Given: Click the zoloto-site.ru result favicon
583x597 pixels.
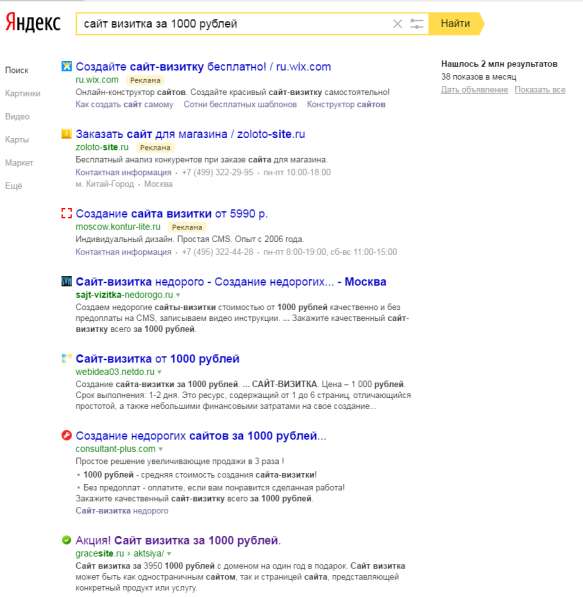Looking at the screenshot, I should pos(66,134).
